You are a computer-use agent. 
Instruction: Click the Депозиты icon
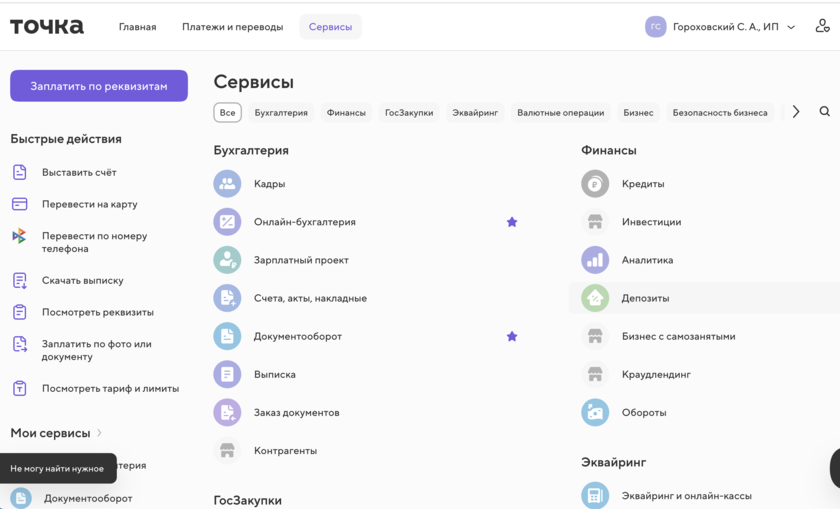[595, 298]
